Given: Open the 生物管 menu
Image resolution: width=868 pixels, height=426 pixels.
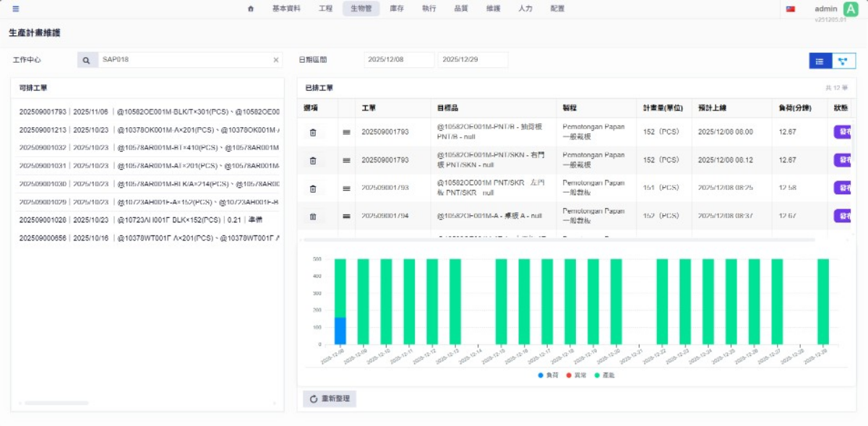Looking at the screenshot, I should click(x=361, y=9).
